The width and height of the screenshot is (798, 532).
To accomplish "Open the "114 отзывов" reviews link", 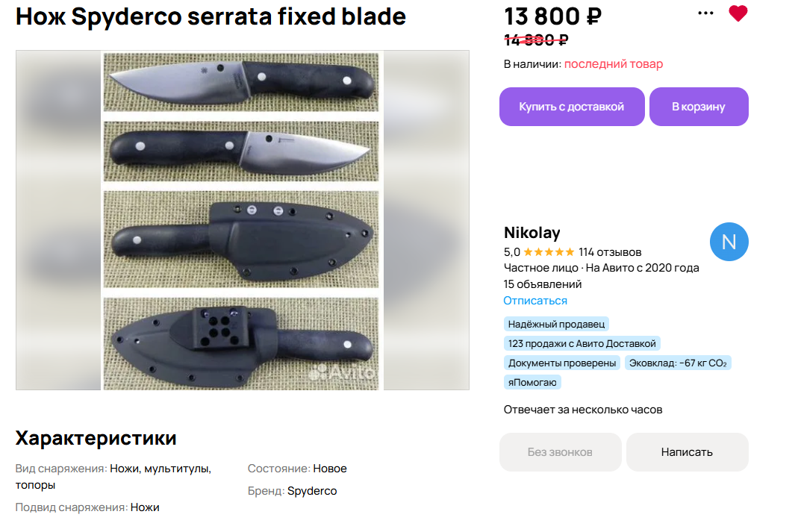I will pos(610,252).
